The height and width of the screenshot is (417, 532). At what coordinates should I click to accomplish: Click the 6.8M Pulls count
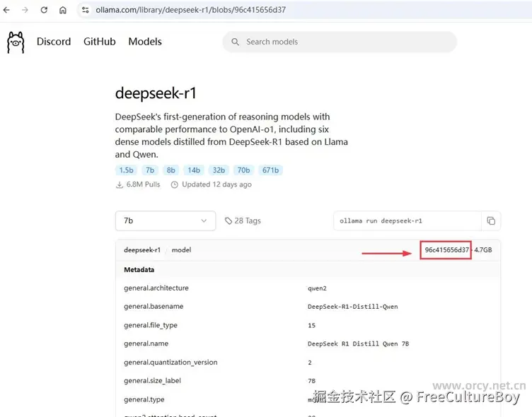(x=143, y=184)
